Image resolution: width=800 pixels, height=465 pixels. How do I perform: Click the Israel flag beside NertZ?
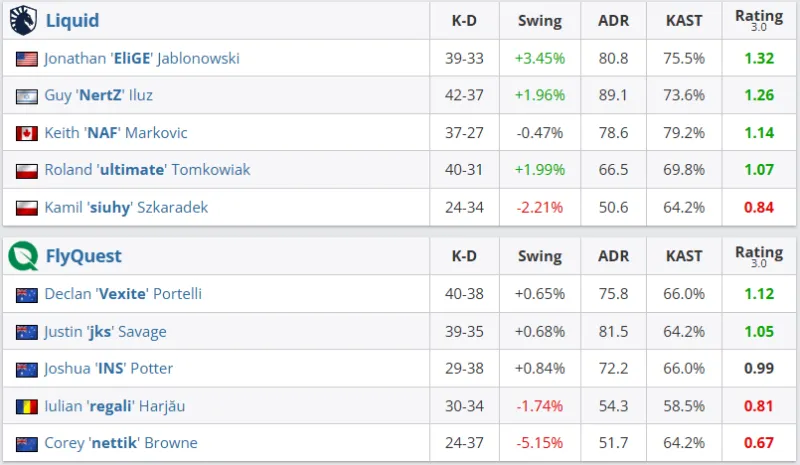pos(27,96)
